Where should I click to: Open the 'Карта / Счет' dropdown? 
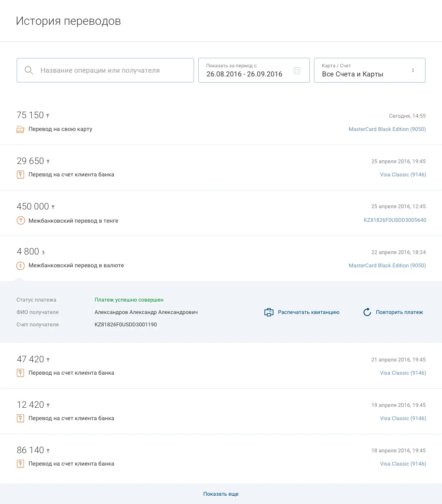[x=369, y=71]
